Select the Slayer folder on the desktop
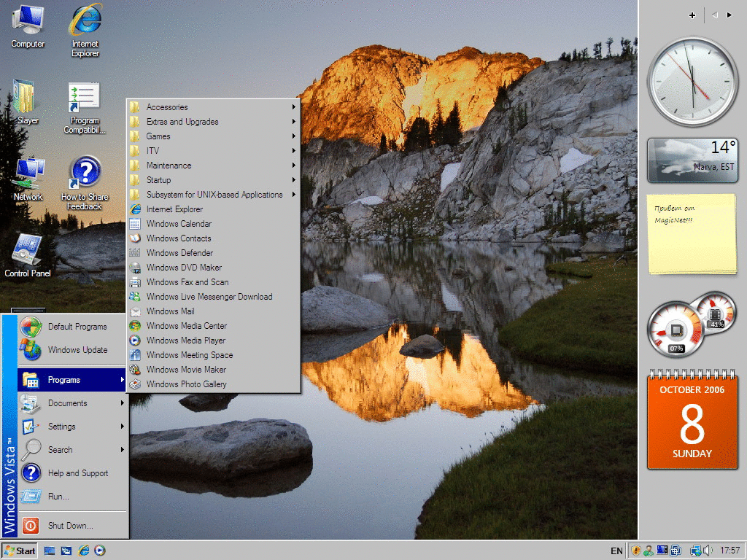747x560 pixels. [x=28, y=102]
